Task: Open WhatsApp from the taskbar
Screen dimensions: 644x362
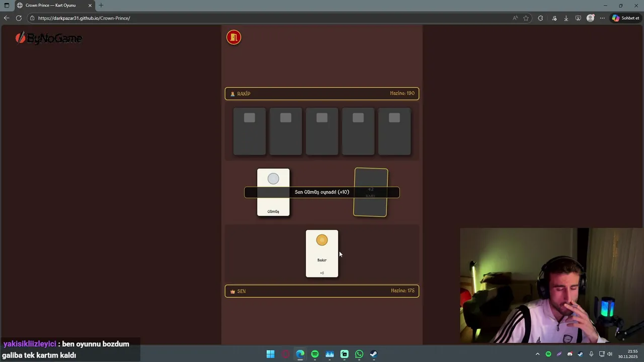Action: 359,354
